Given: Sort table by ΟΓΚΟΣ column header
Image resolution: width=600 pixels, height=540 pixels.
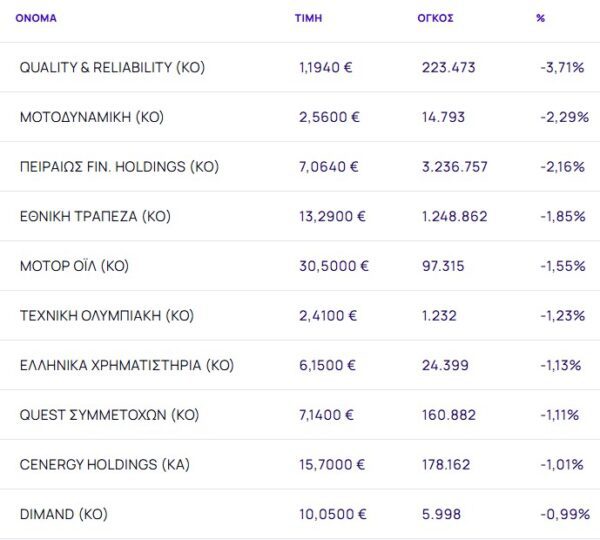Looking at the screenshot, I should 435,18.
